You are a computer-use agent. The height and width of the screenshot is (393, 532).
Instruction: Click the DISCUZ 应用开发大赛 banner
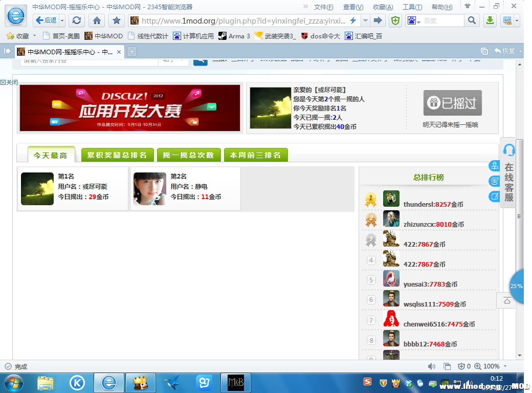[130, 108]
